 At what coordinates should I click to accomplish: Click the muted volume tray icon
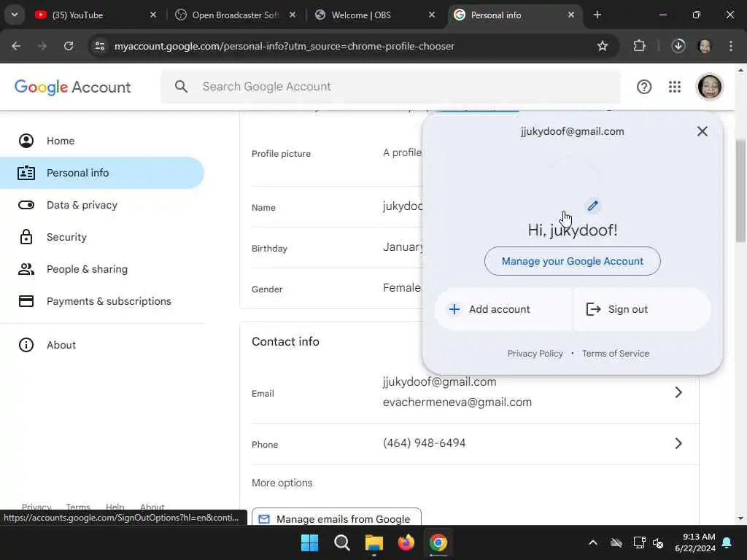click(658, 542)
